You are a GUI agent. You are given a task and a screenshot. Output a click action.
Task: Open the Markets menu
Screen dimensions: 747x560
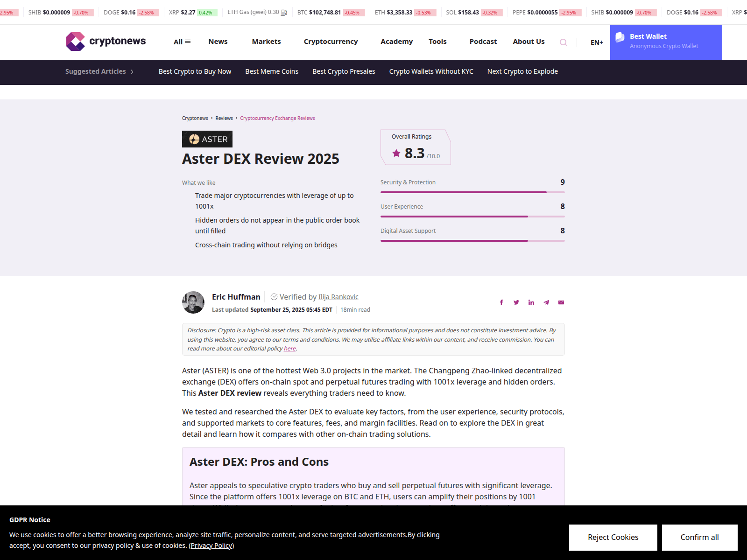(267, 42)
